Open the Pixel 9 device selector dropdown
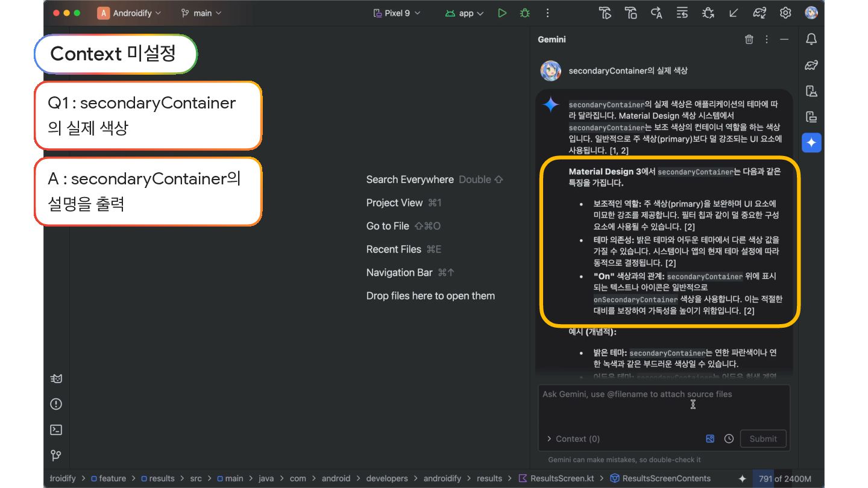This screenshot has width=868, height=488. point(397,13)
